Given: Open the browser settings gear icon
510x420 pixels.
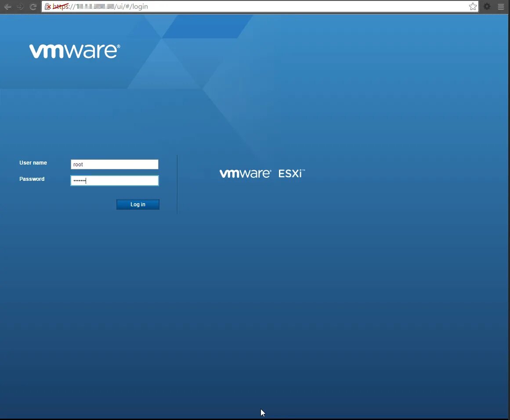Looking at the screenshot, I should (x=487, y=7).
